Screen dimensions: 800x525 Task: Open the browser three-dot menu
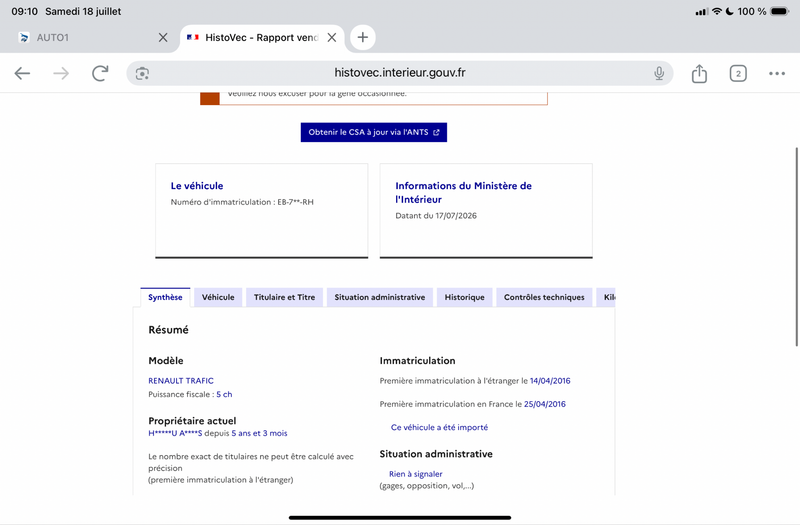point(777,73)
